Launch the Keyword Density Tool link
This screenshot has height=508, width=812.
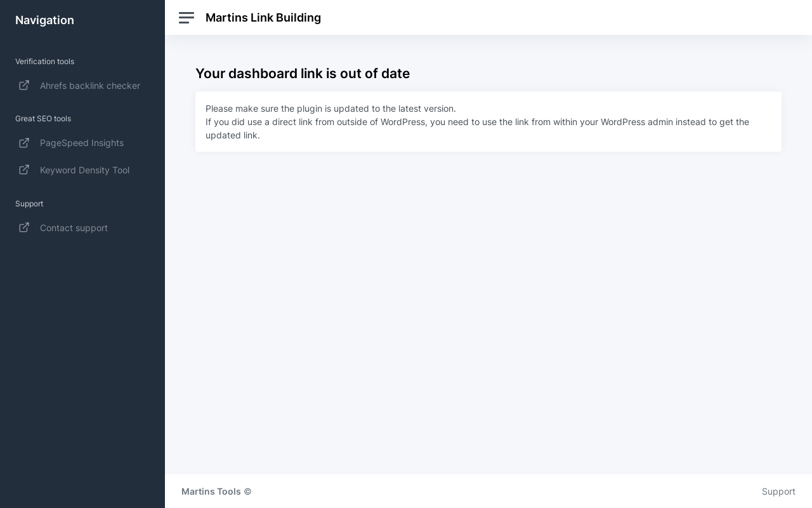point(84,170)
